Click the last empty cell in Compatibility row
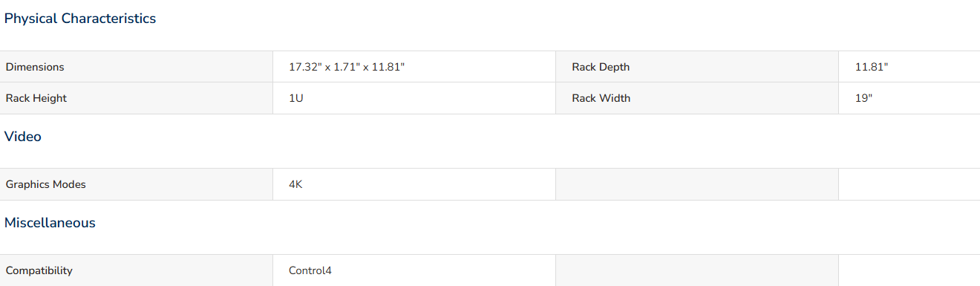The width and height of the screenshot is (980, 286). point(909,270)
